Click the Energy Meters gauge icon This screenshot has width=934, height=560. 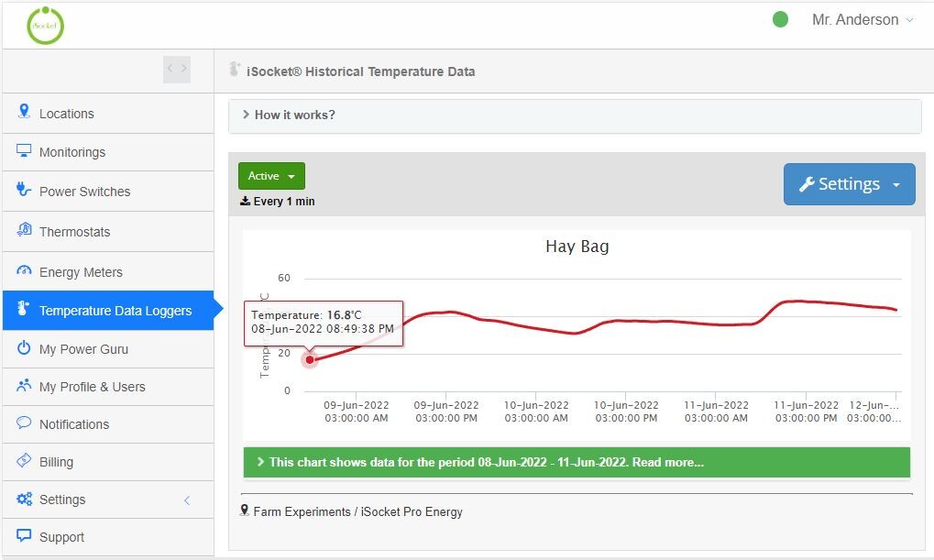(x=24, y=270)
